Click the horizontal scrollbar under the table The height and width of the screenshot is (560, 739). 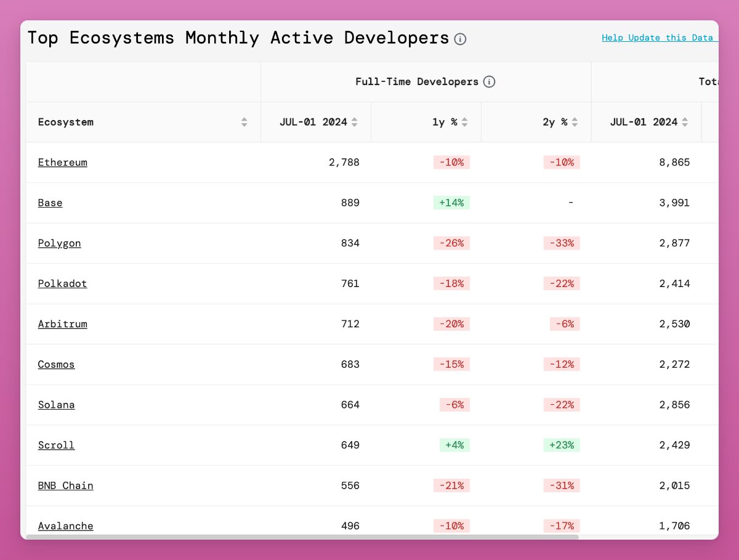point(302,537)
